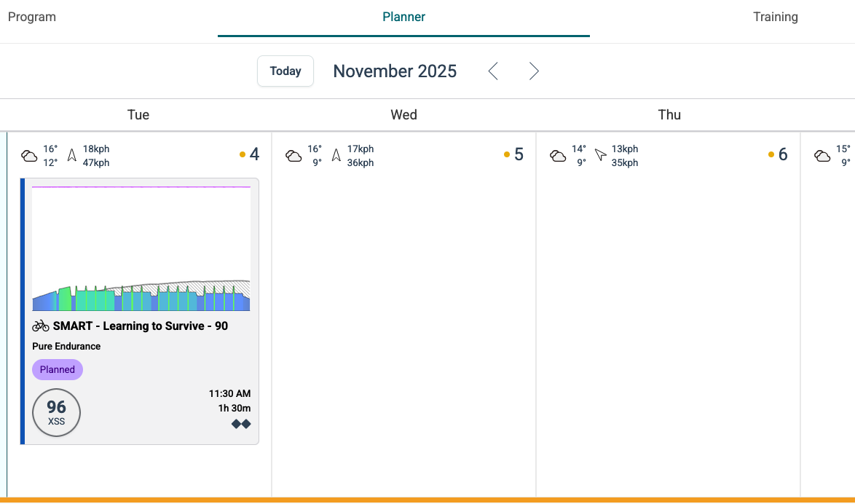The height and width of the screenshot is (504, 855).
Task: Click the cloud weather icon on Tuesday
Action: point(29,156)
